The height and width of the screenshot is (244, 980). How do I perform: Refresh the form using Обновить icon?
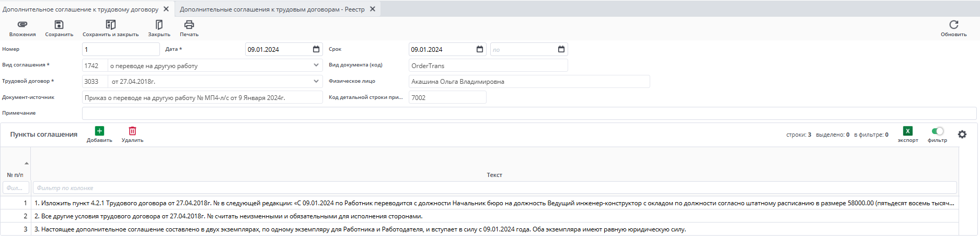pyautogui.click(x=953, y=25)
